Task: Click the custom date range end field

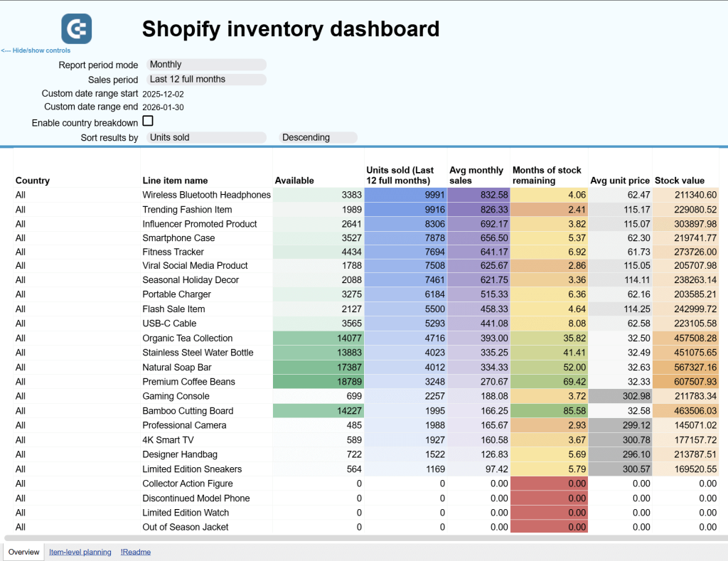Action: tap(164, 107)
